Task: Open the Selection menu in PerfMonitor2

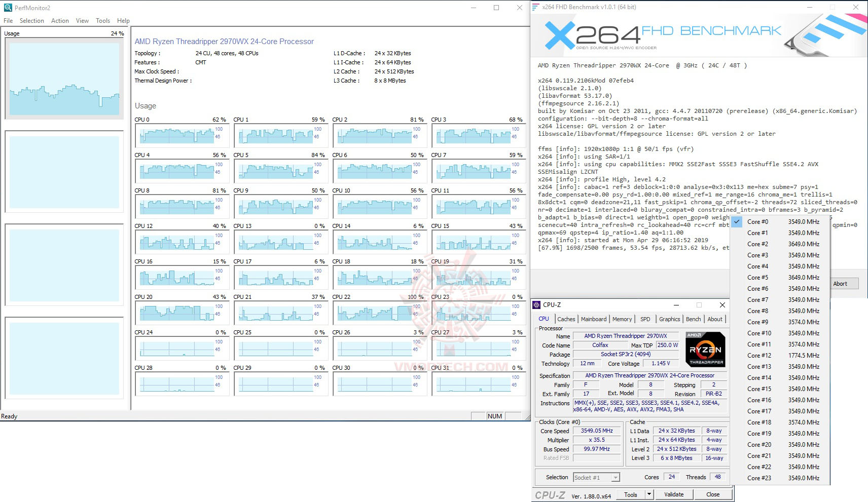Action: [32, 21]
